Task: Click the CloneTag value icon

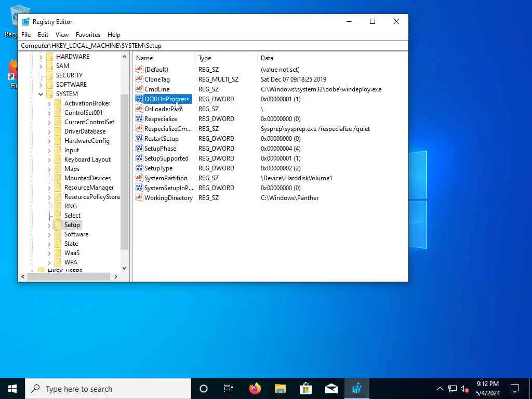Action: (139, 79)
